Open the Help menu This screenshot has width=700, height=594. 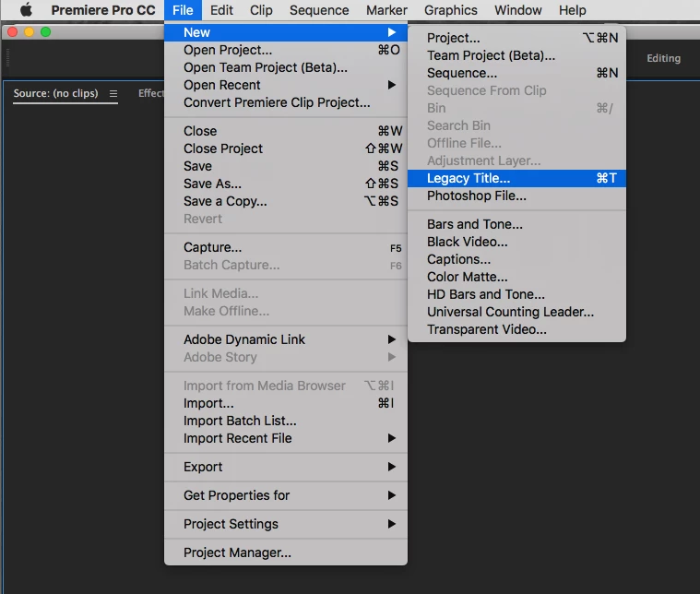(573, 10)
